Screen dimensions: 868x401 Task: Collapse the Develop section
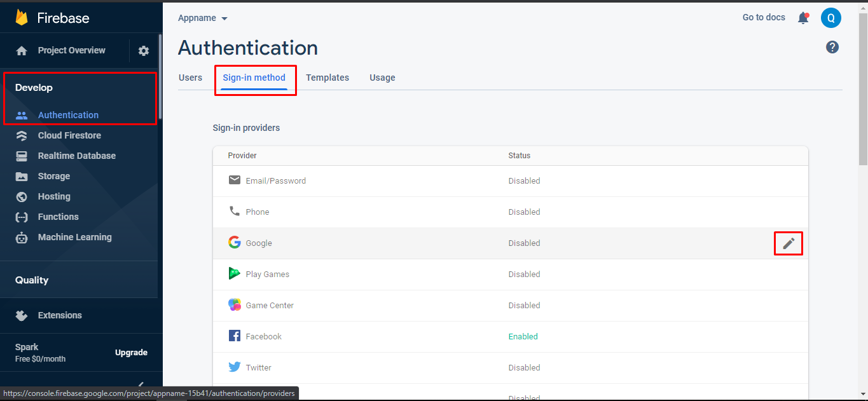pos(34,88)
